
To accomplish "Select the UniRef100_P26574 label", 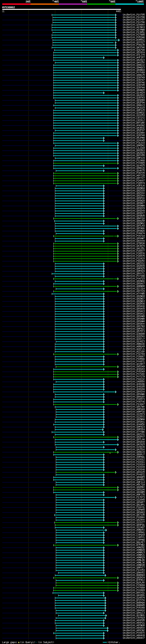I will pos(134,183).
